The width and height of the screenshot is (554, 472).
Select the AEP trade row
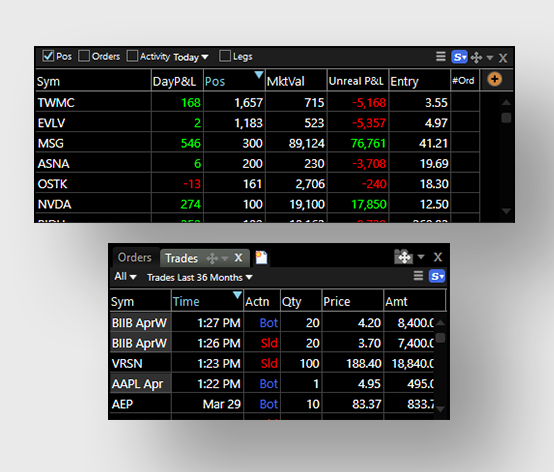pyautogui.click(x=272, y=404)
